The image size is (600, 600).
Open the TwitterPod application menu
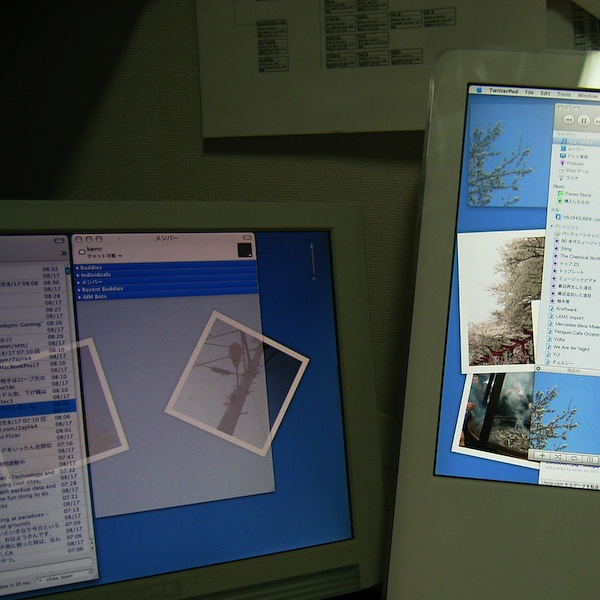click(503, 91)
